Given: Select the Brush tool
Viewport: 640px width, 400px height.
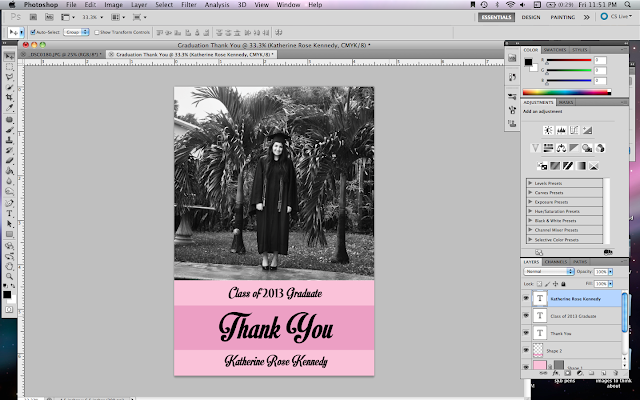Looking at the screenshot, I should 9,130.
